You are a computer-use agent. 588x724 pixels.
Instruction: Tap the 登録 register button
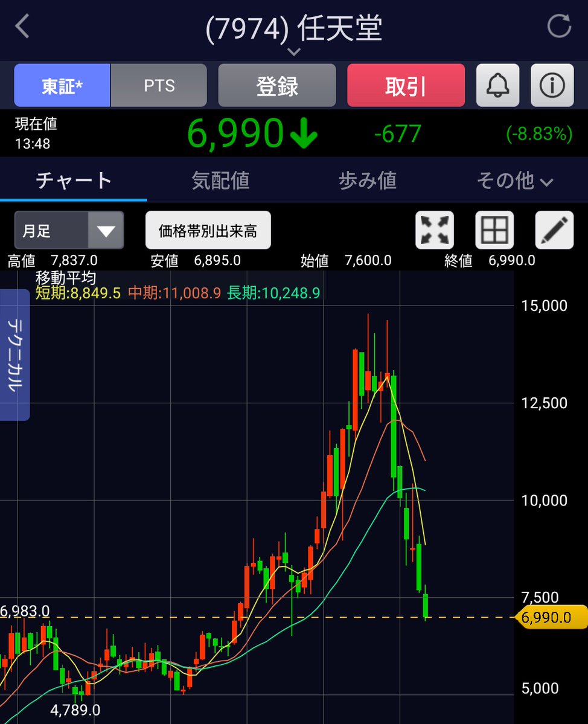pos(277,85)
